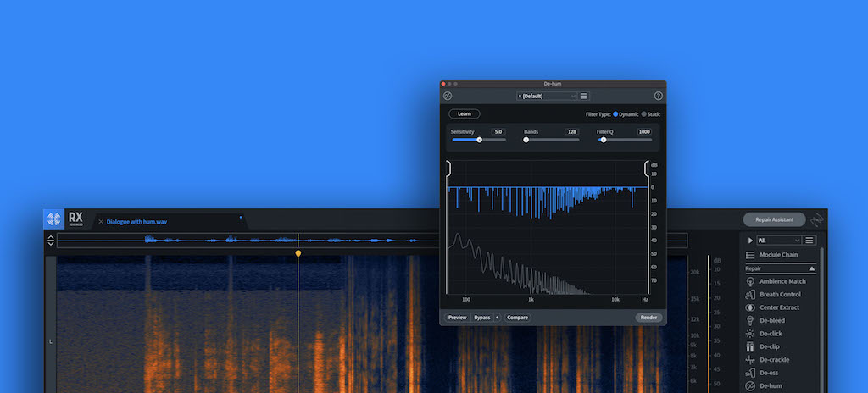Close the Dialogue with hum.wav tab
This screenshot has width=868, height=393.
[101, 221]
